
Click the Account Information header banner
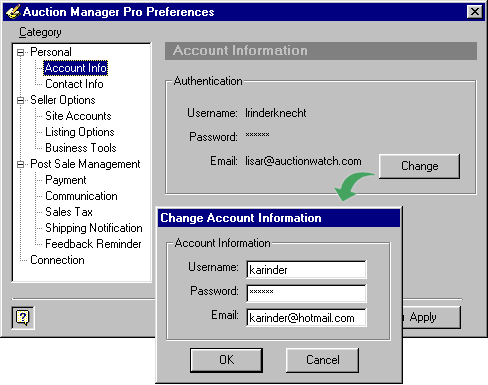pyautogui.click(x=321, y=51)
